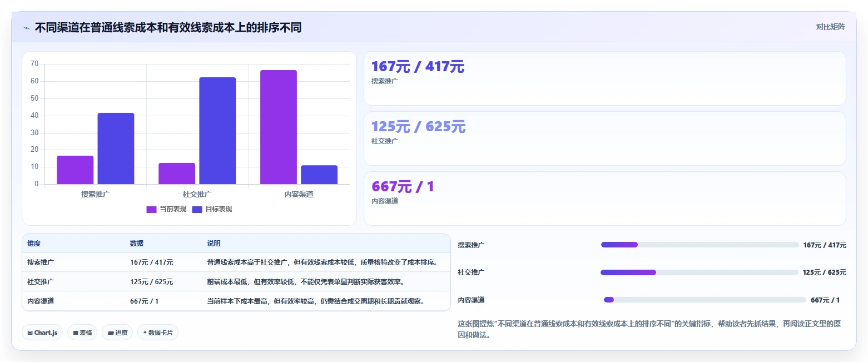
Task: Open the 167元 / 417元 data card
Action: click(604, 78)
